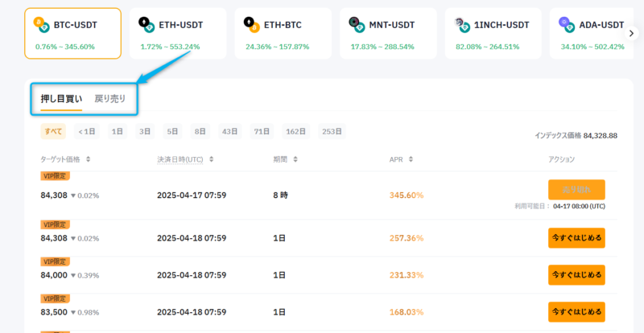Click the 0.76% ~ 345.60% range text

click(65, 47)
